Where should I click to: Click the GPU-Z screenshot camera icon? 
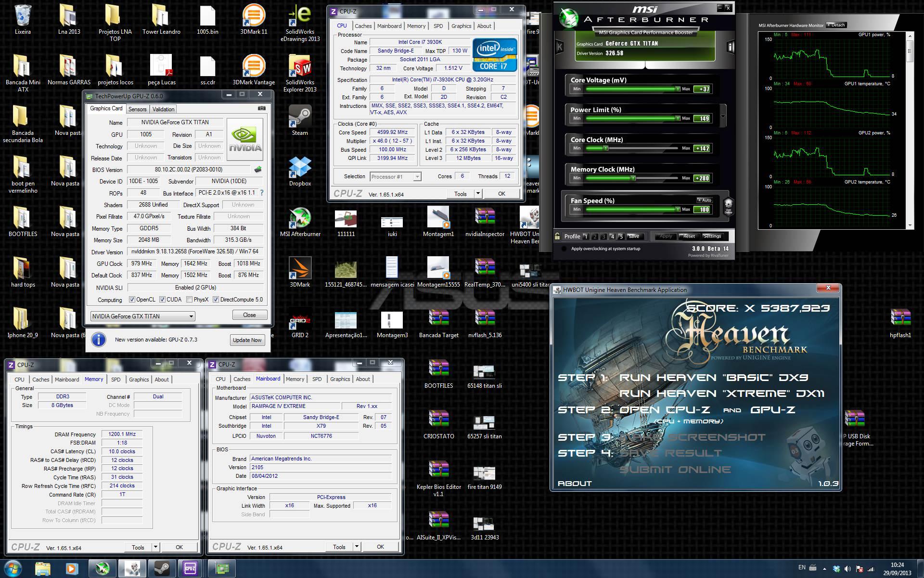click(261, 108)
